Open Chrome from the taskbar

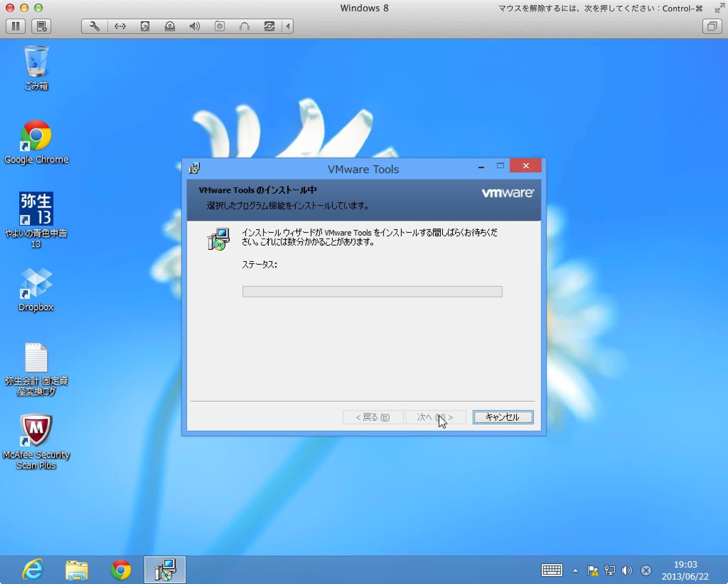[x=121, y=570]
